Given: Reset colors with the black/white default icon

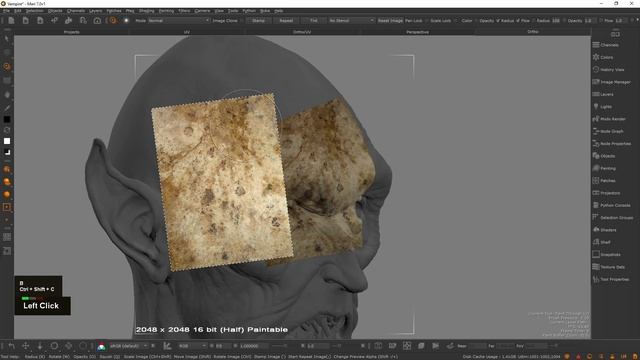Looking at the screenshot, I should coord(7,152).
